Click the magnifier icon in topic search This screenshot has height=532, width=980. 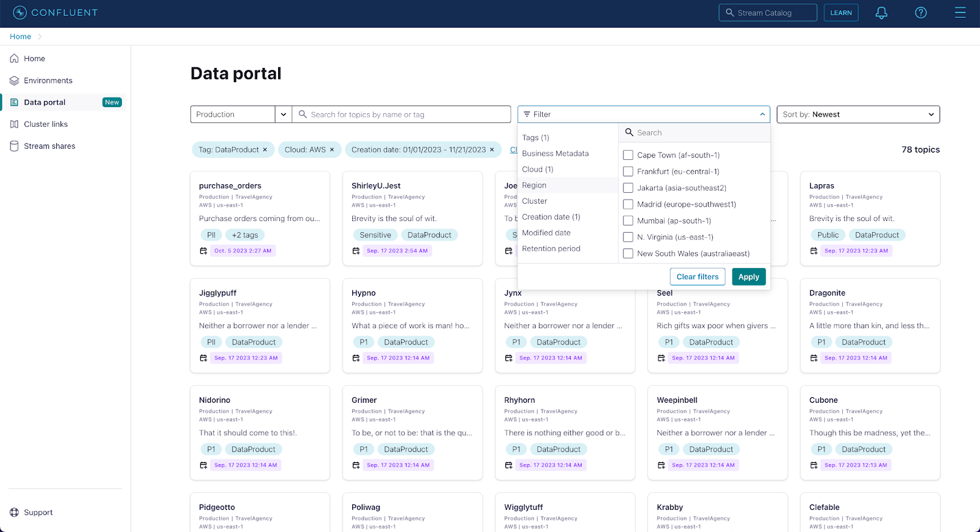303,114
